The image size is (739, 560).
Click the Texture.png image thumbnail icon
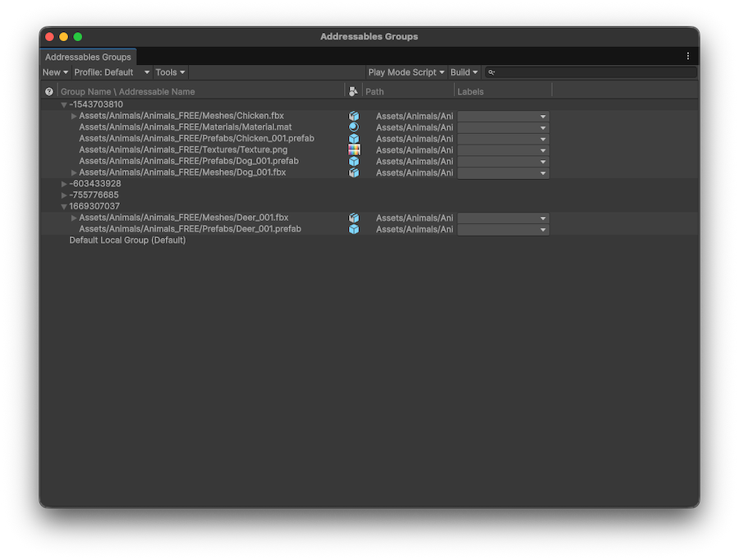[353, 149]
